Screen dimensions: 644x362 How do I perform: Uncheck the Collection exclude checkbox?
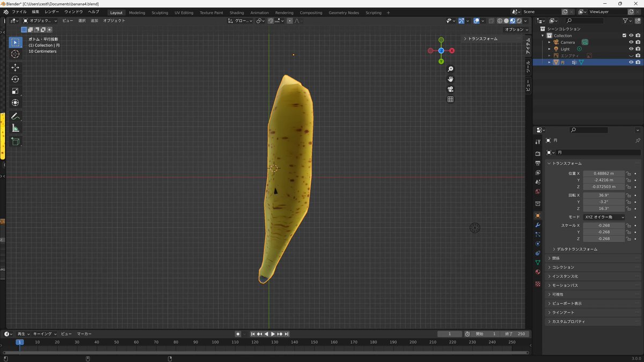click(624, 35)
